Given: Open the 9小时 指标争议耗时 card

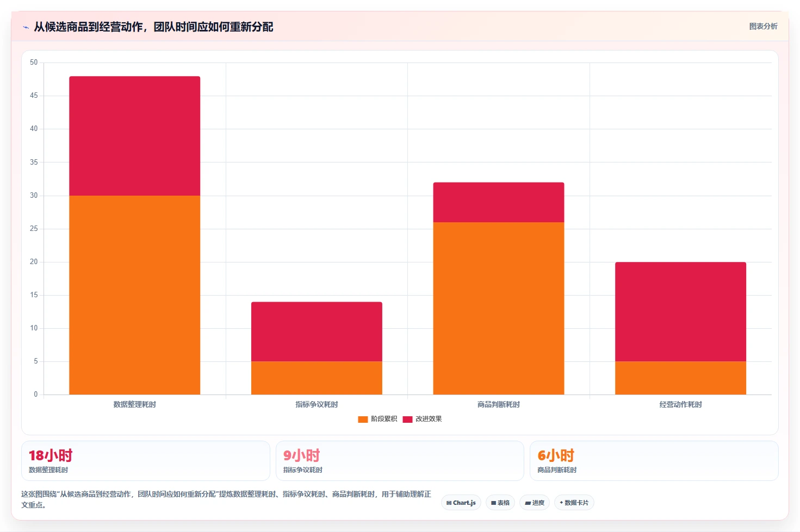Looking at the screenshot, I should click(400, 461).
